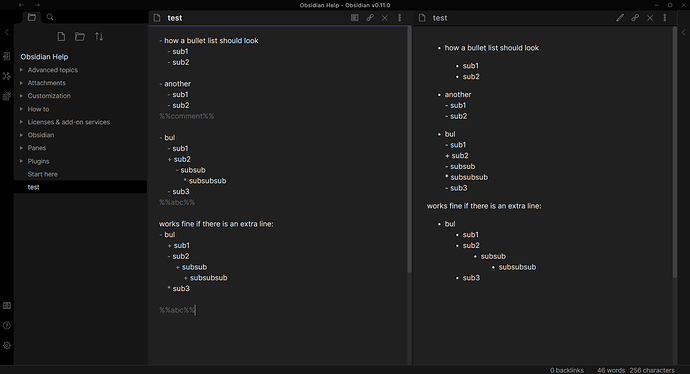Click the right preview pane scrollbar
This screenshot has width=690, height=374.
(675, 152)
